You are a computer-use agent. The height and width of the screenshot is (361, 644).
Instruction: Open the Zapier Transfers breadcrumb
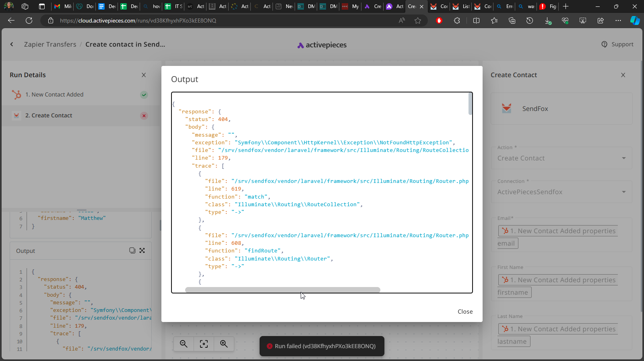[50, 44]
